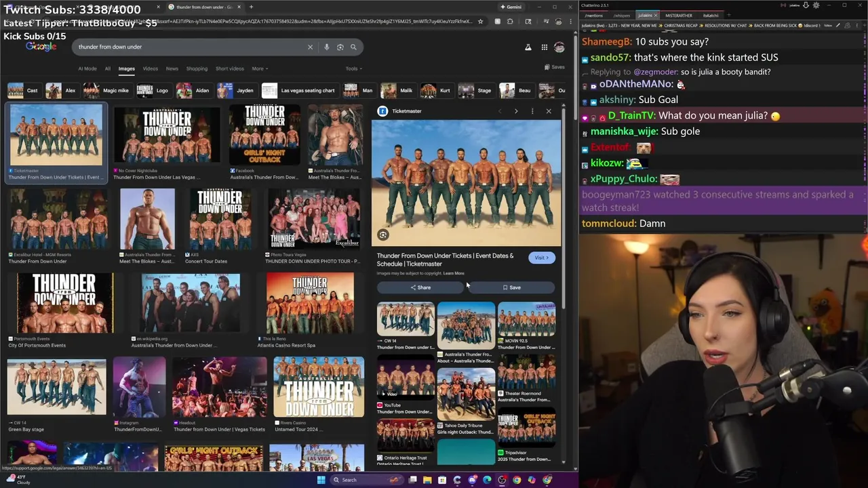Go to next image in preview panel
Viewport: 868px width, 488px height.
(x=516, y=111)
